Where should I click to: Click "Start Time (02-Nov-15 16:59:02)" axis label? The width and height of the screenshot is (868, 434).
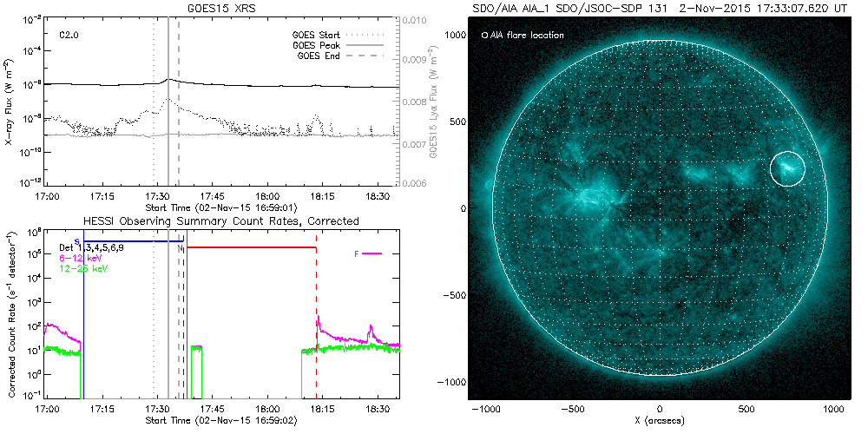point(221,421)
